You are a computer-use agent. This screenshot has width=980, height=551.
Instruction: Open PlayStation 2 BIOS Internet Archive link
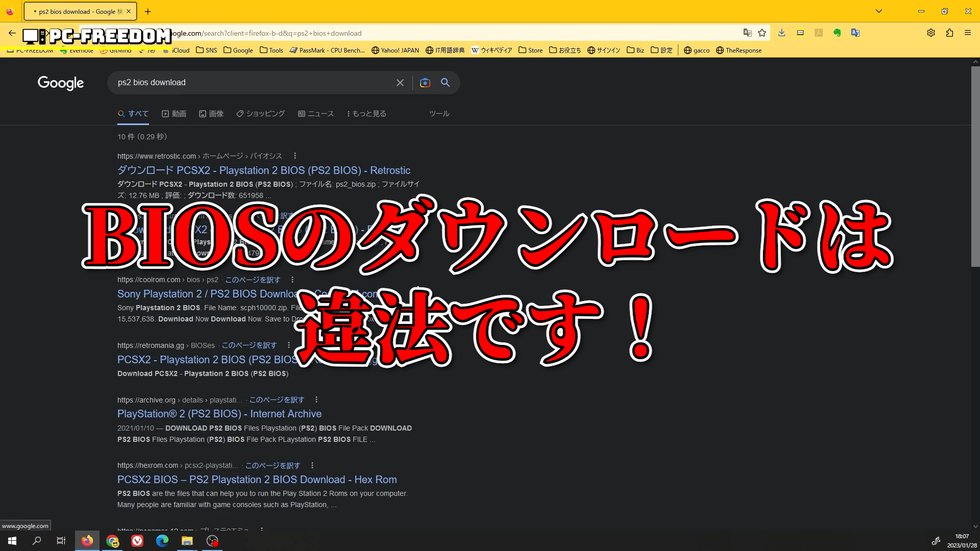219,414
